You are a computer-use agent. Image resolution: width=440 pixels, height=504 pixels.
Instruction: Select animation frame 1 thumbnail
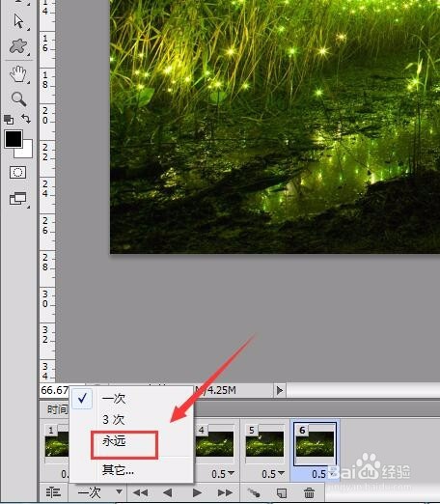57,444
